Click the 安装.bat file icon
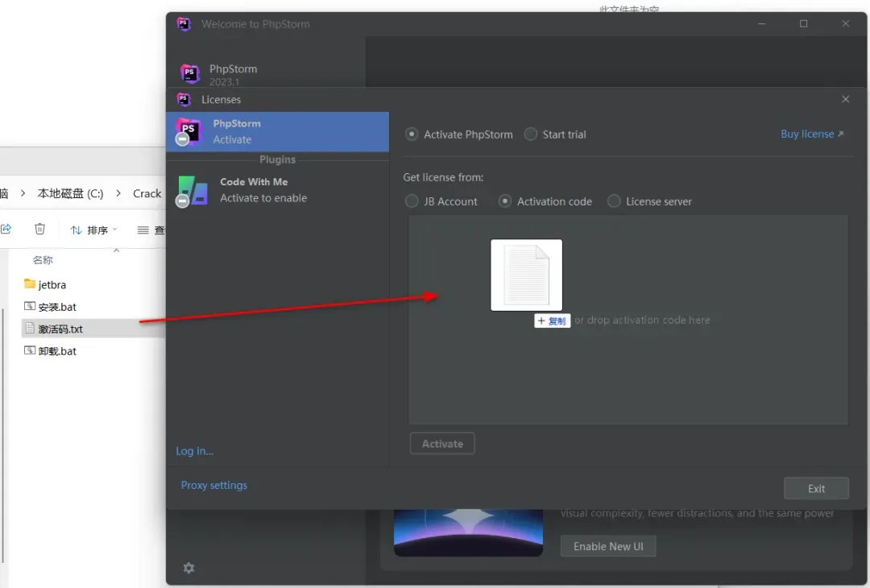The height and width of the screenshot is (588, 870). point(30,306)
